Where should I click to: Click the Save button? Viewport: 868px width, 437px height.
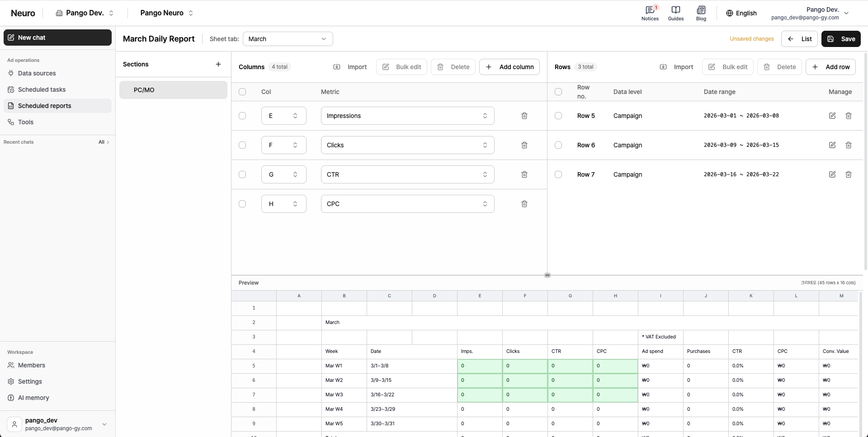point(841,39)
